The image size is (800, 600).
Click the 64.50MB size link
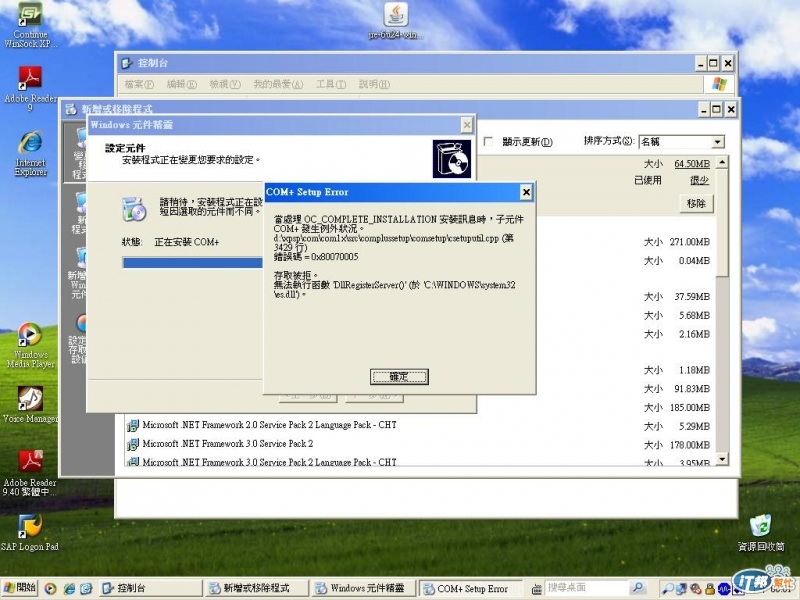692,164
